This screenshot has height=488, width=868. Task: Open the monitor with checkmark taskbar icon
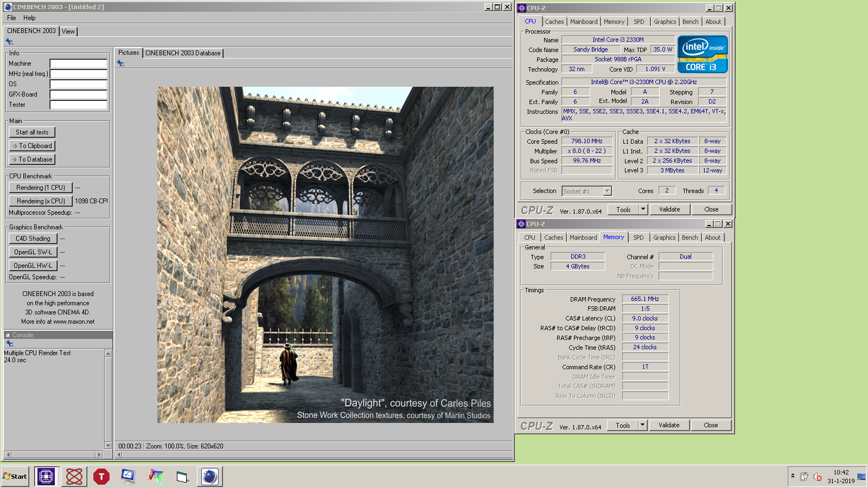(x=128, y=477)
